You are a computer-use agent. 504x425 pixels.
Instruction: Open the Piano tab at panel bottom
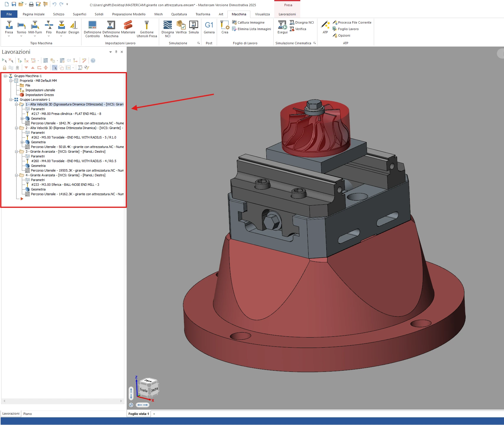point(27,414)
